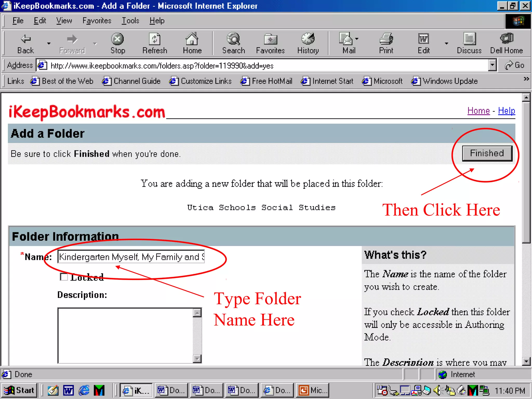
Task: Open the Channel Guide link
Action: [x=131, y=81]
